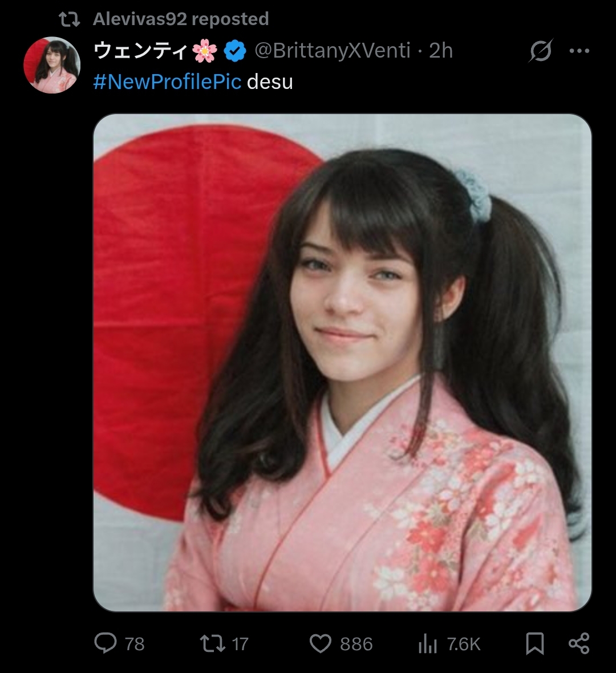Open the #NewProfilePic hashtag
The width and height of the screenshot is (616, 673).
[x=168, y=82]
